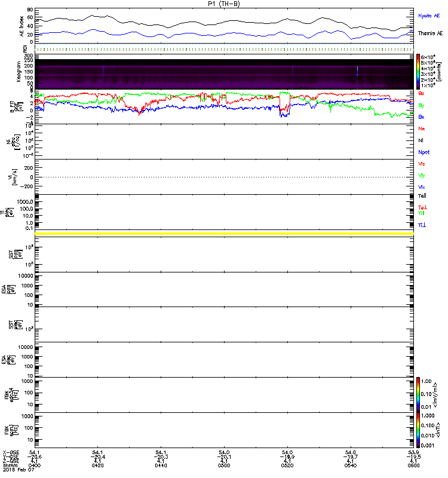Click the X-GSE row label
The height and width of the screenshot is (478, 448).
click(11, 452)
